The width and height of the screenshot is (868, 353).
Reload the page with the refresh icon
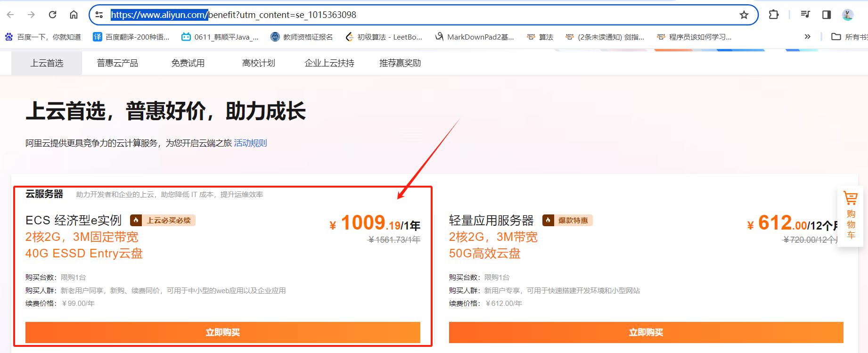(x=52, y=15)
